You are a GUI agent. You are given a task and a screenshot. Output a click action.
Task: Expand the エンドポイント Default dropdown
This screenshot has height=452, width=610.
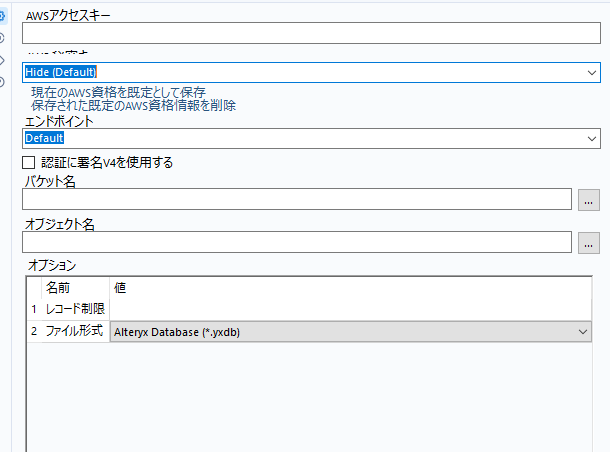click(311, 138)
